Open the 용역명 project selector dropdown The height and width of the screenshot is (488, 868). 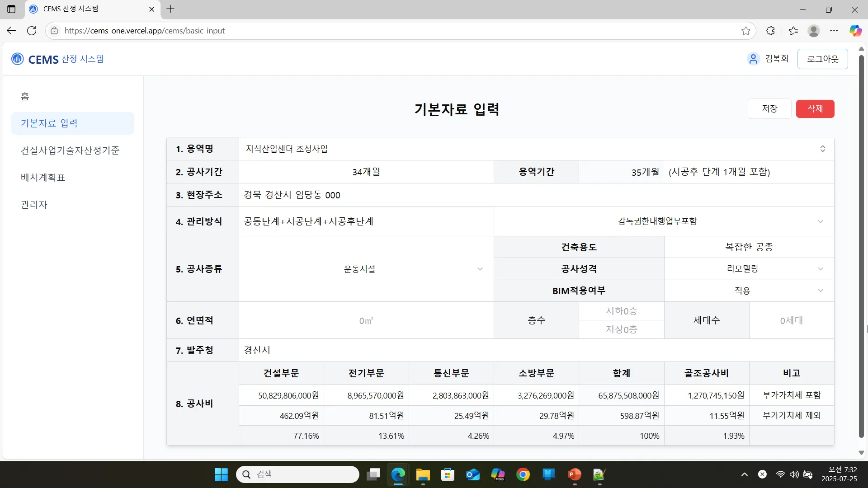[x=536, y=149]
